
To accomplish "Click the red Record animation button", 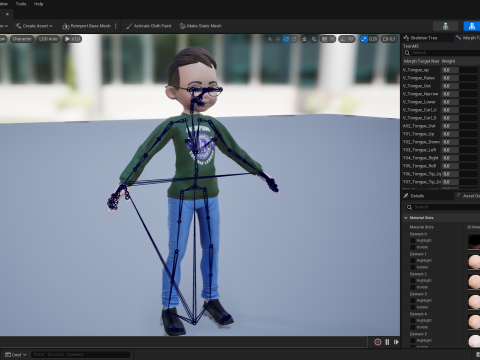I will (378, 342).
